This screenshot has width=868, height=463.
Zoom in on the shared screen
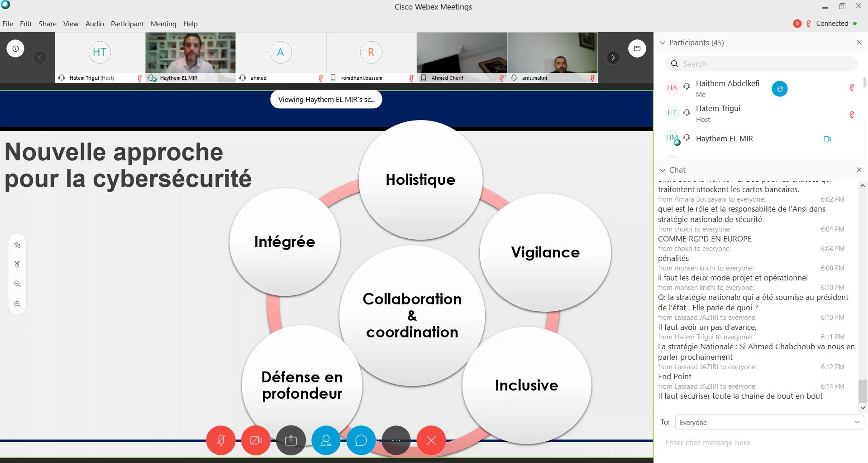[x=17, y=284]
